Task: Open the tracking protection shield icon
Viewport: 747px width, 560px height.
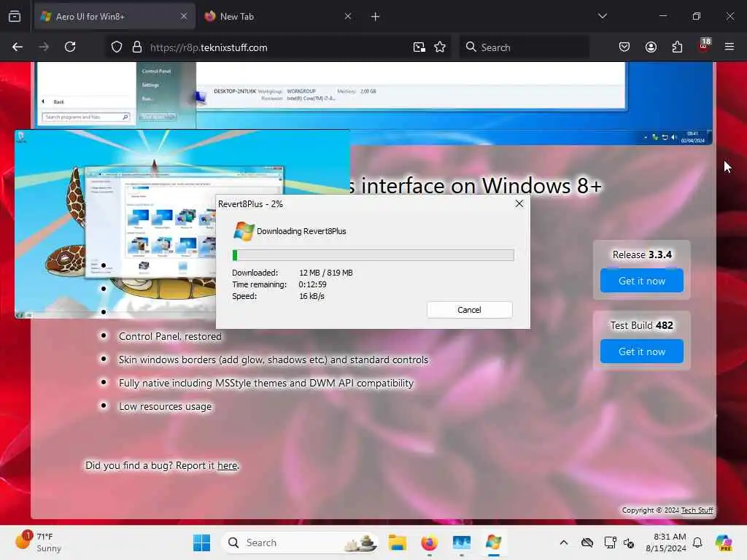Action: coord(117,47)
